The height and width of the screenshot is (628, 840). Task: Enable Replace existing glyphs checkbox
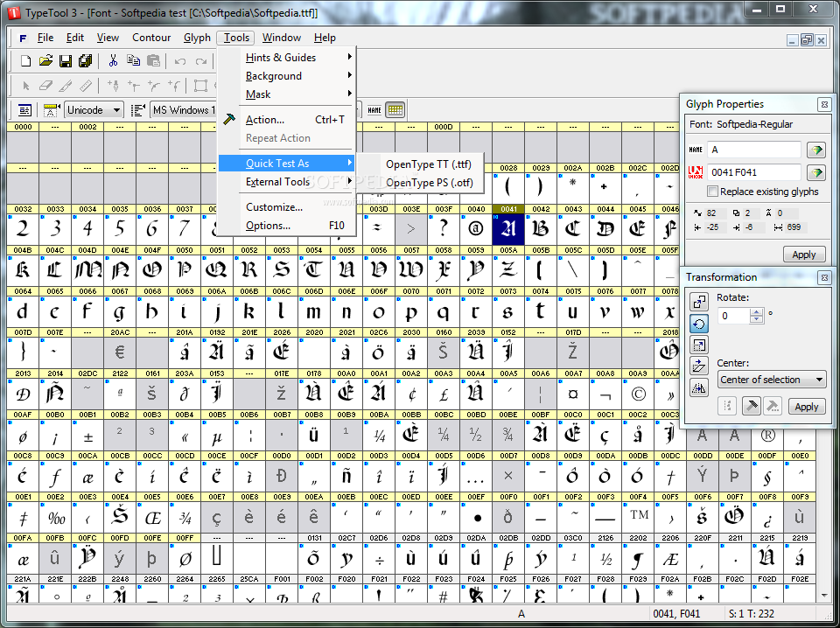[712, 192]
